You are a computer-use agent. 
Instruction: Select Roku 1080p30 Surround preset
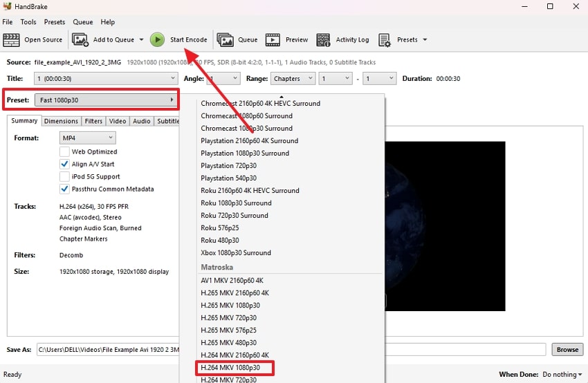point(236,203)
